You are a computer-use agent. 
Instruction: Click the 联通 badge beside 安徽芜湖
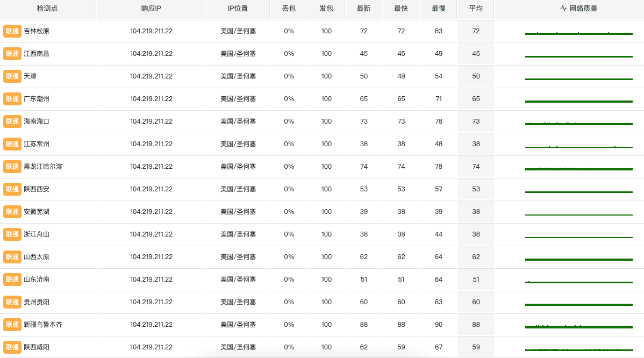pos(12,212)
